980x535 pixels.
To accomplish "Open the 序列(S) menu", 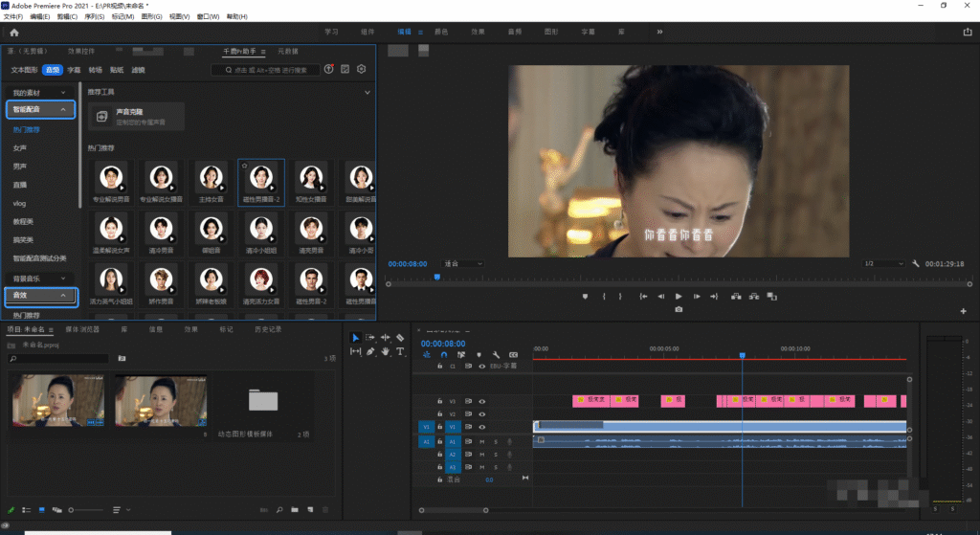I will click(x=93, y=17).
